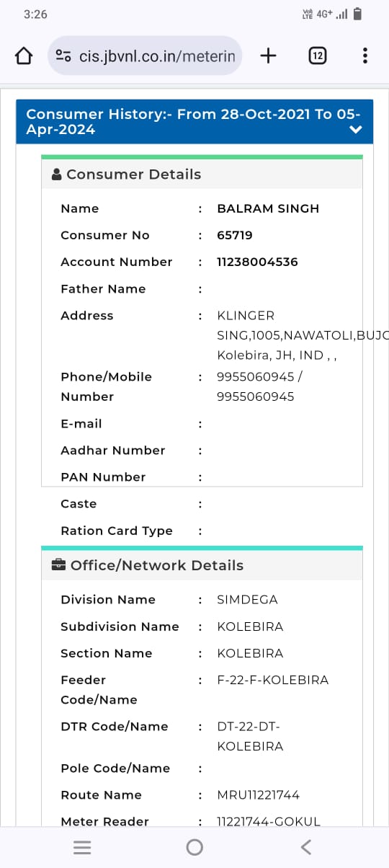This screenshot has height=868, width=389.
Task: Click the user icon beside Consumer Details
Action: (x=57, y=174)
